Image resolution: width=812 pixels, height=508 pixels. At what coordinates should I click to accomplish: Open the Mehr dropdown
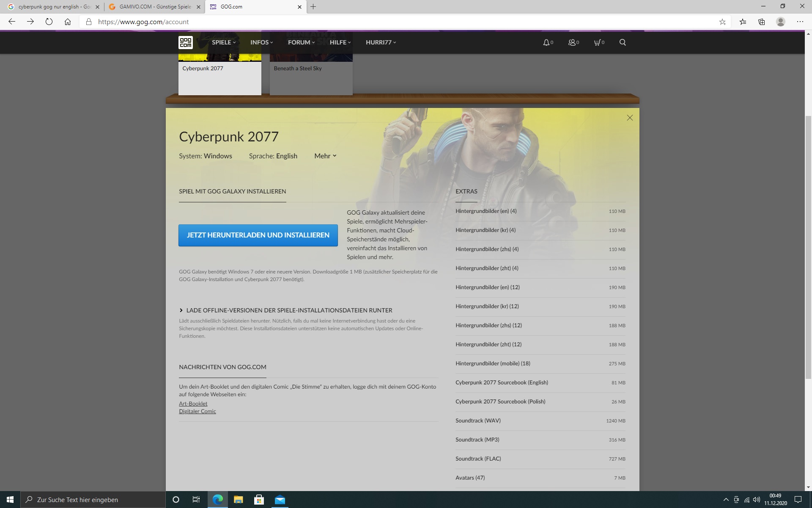325,156
